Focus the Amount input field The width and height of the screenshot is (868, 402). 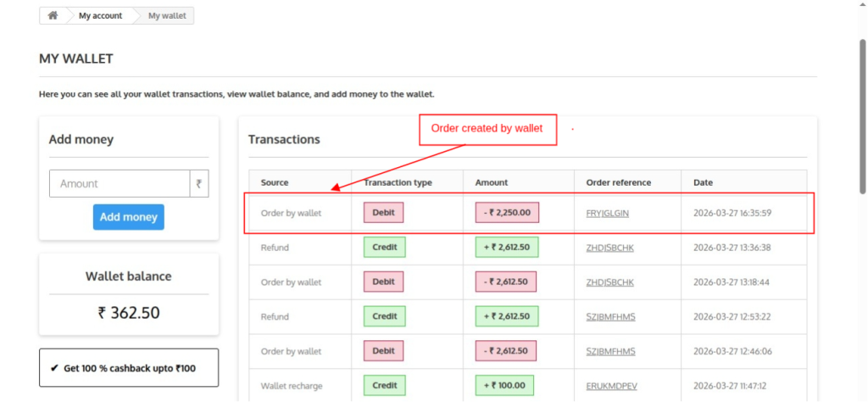click(x=120, y=183)
